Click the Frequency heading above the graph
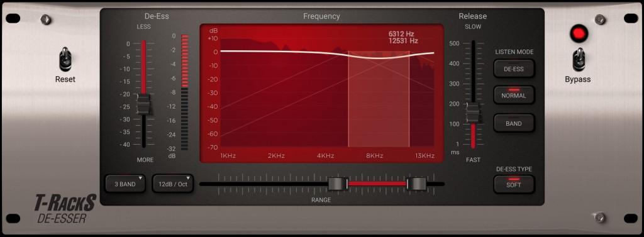Viewport: 644px width, 237px height. [x=321, y=16]
